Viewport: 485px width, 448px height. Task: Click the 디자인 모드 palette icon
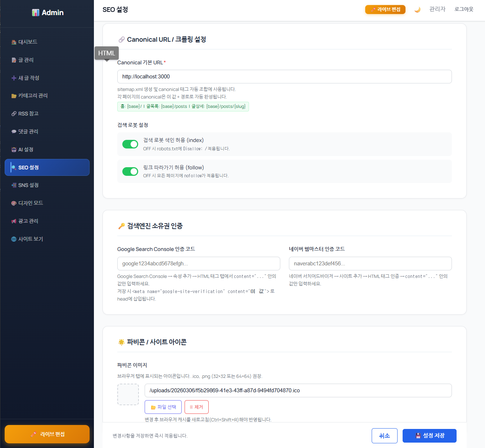tap(14, 203)
